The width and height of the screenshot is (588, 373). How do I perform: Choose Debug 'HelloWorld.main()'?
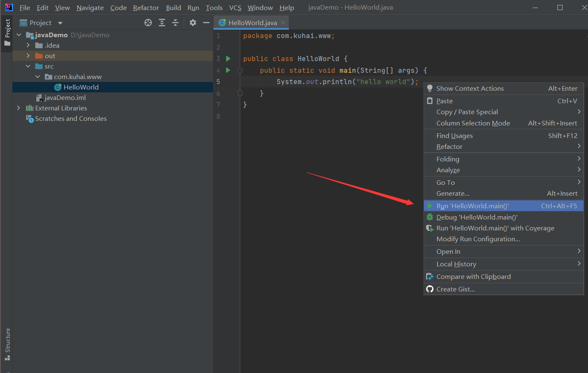coord(503,217)
